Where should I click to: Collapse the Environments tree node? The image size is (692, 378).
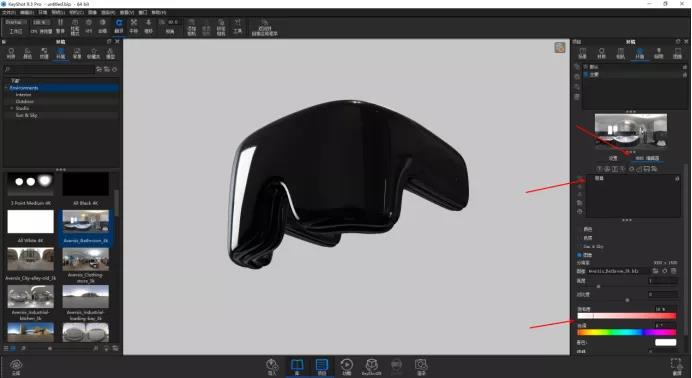coord(6,88)
